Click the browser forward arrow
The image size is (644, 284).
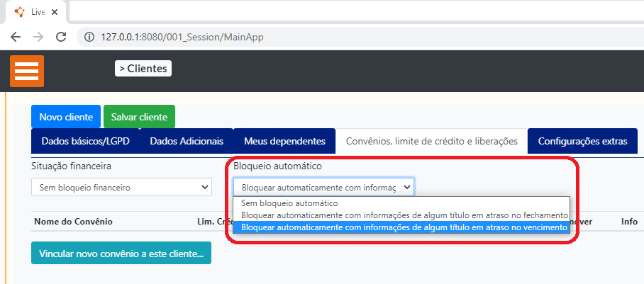[38, 36]
